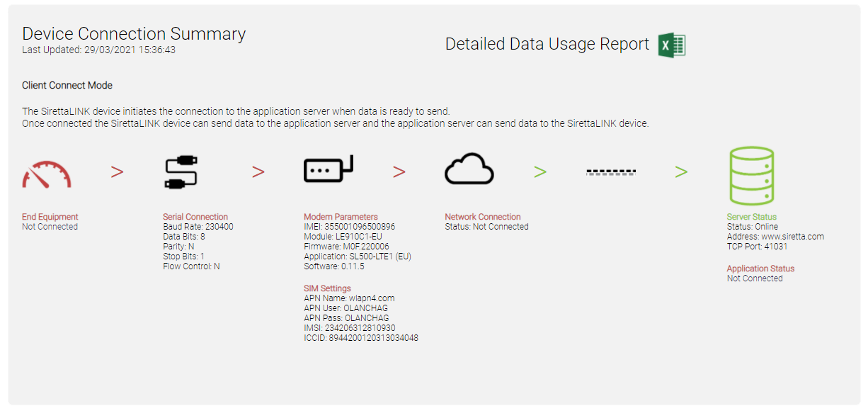Click the red End Equipment gauge icon
Image resolution: width=868 pixels, height=411 pixels.
pyautogui.click(x=47, y=174)
